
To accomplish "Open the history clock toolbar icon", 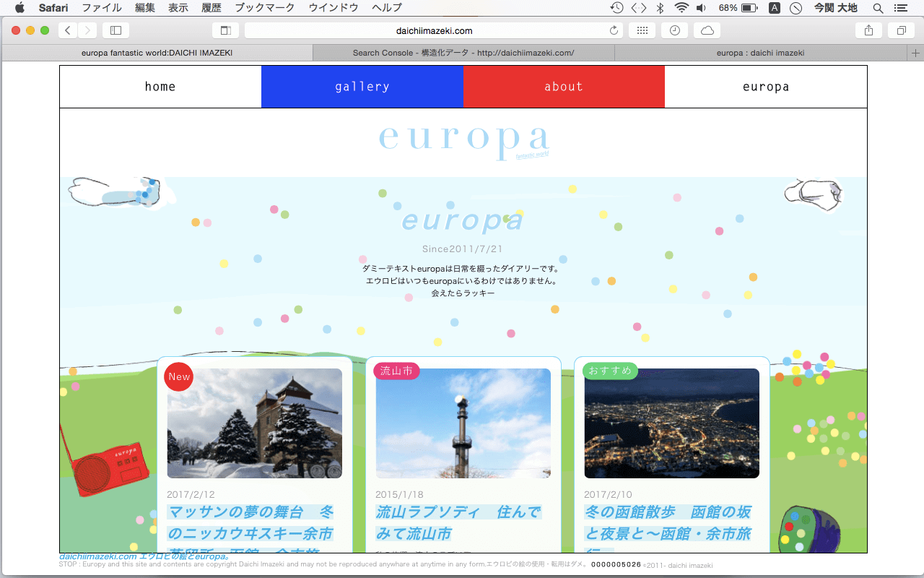I will click(675, 30).
